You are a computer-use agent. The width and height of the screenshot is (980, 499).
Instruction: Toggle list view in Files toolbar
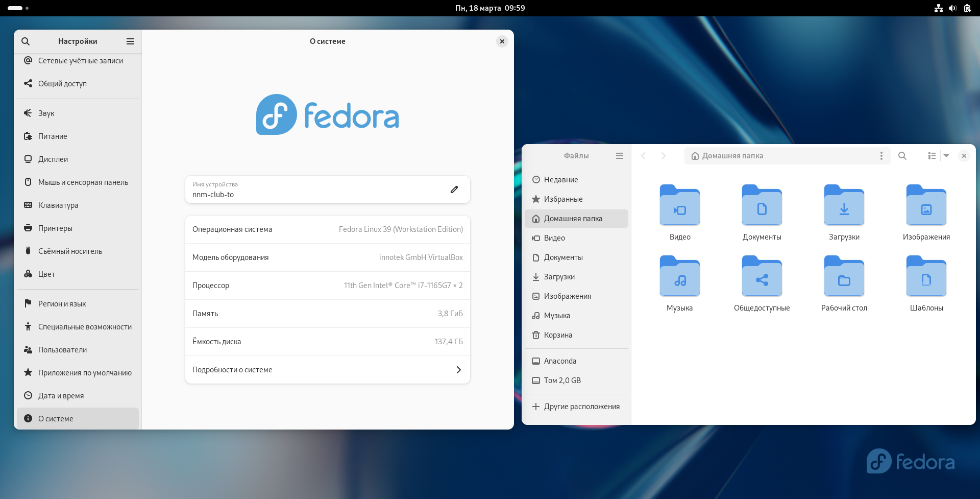931,156
